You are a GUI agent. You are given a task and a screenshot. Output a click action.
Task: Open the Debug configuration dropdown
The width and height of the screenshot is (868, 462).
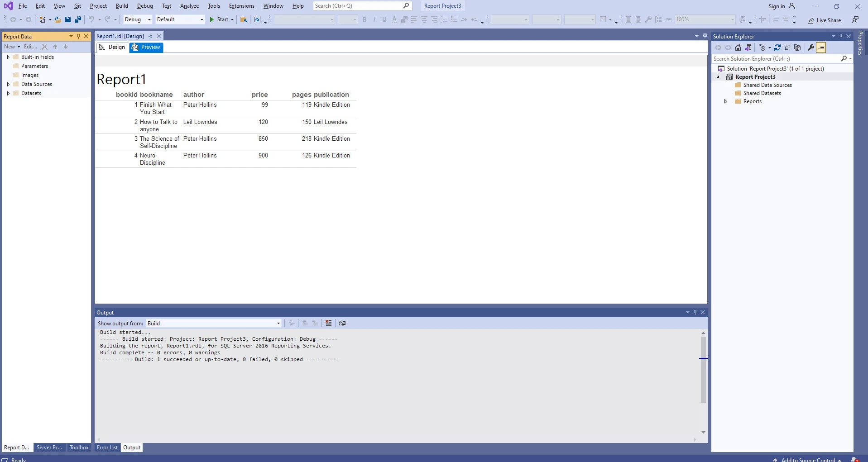point(138,19)
